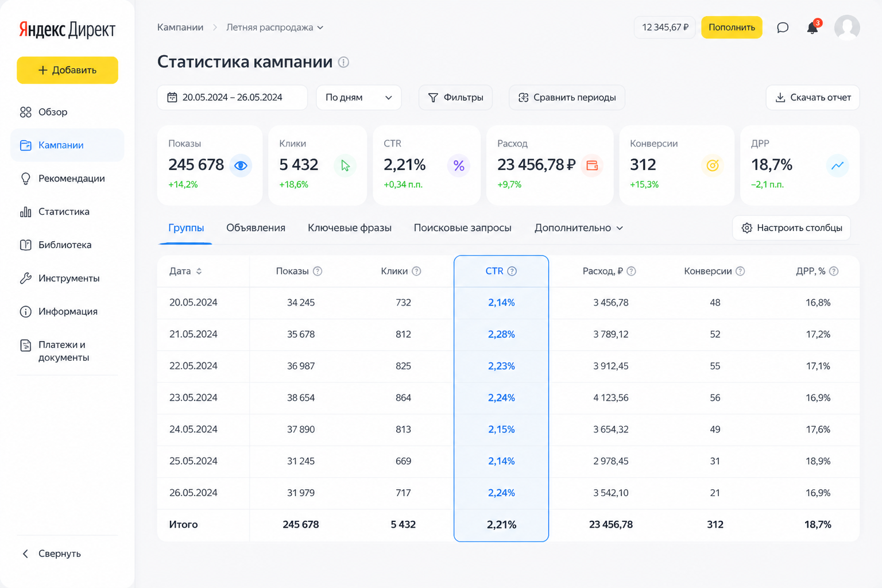The image size is (882, 588).
Task: Open Рекомендации in sidebar
Action: tap(67, 179)
